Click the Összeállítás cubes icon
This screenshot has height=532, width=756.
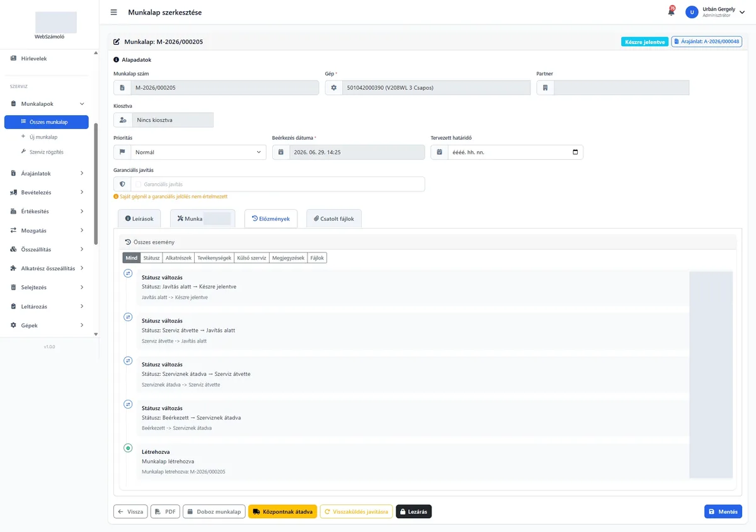tap(14, 249)
